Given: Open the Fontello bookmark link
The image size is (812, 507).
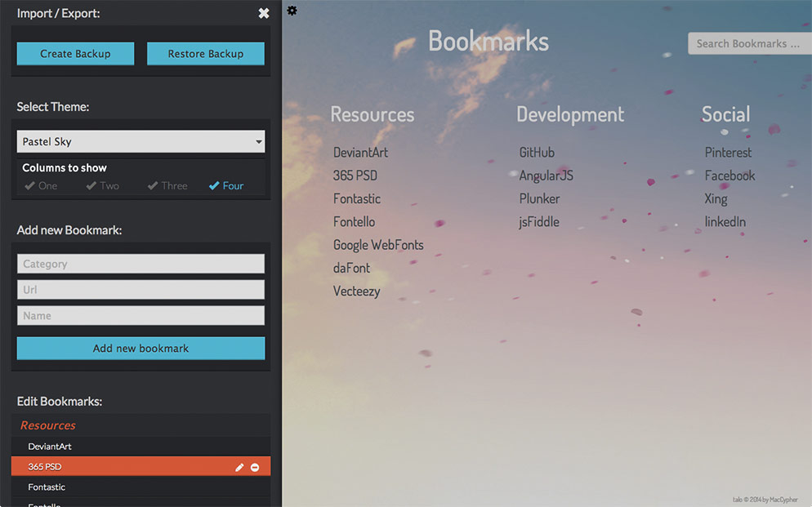Looking at the screenshot, I should [x=355, y=222].
